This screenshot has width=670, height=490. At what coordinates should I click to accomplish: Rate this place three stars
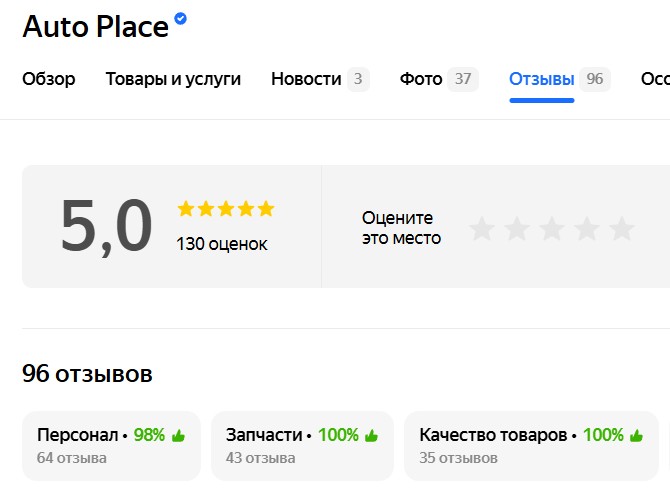[552, 229]
